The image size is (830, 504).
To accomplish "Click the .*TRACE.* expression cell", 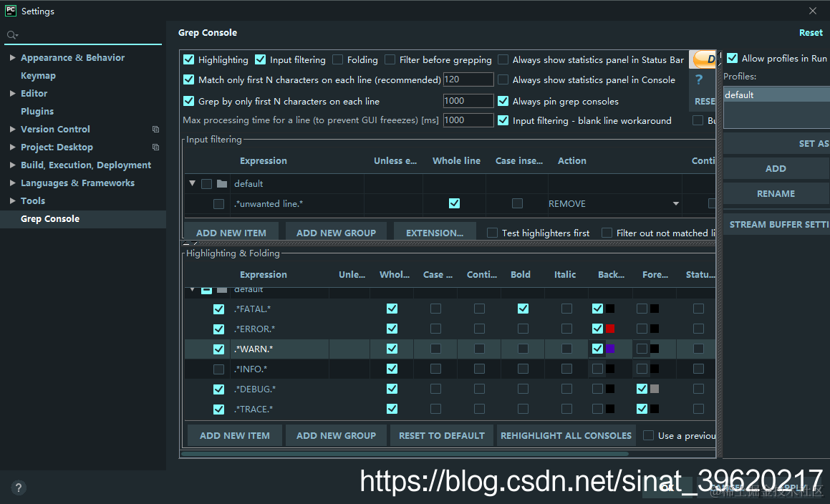I will coord(279,409).
